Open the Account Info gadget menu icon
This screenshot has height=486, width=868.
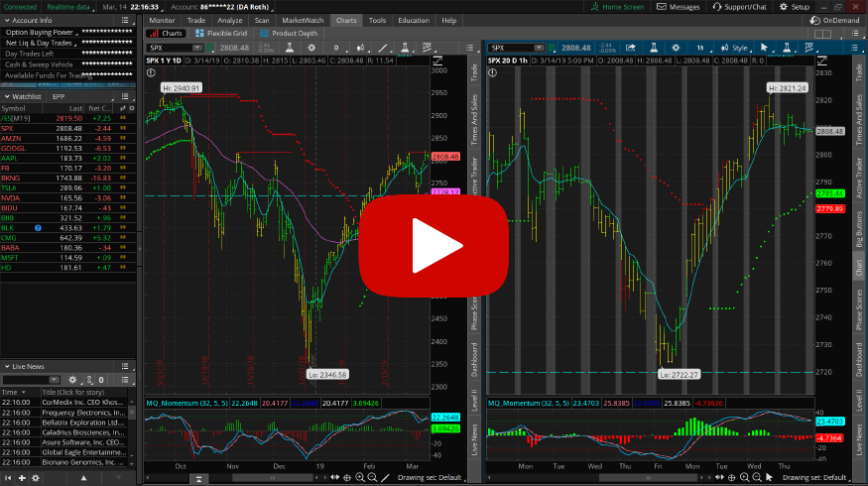[125, 21]
